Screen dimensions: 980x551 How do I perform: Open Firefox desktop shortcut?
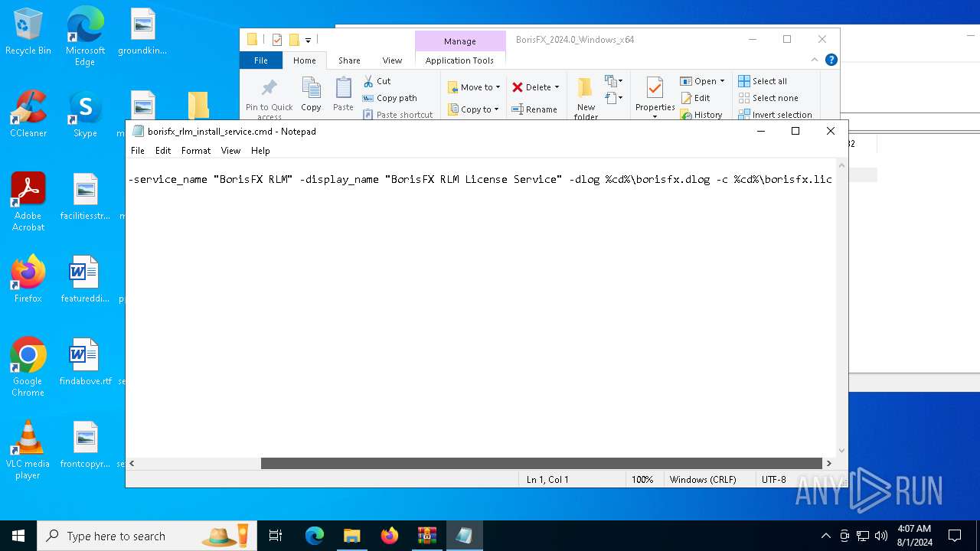coord(28,279)
